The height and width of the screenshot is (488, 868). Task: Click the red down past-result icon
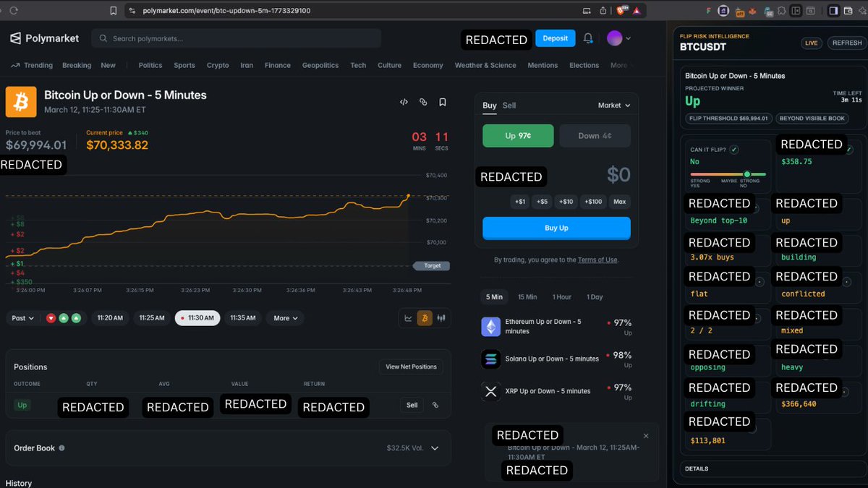(51, 318)
